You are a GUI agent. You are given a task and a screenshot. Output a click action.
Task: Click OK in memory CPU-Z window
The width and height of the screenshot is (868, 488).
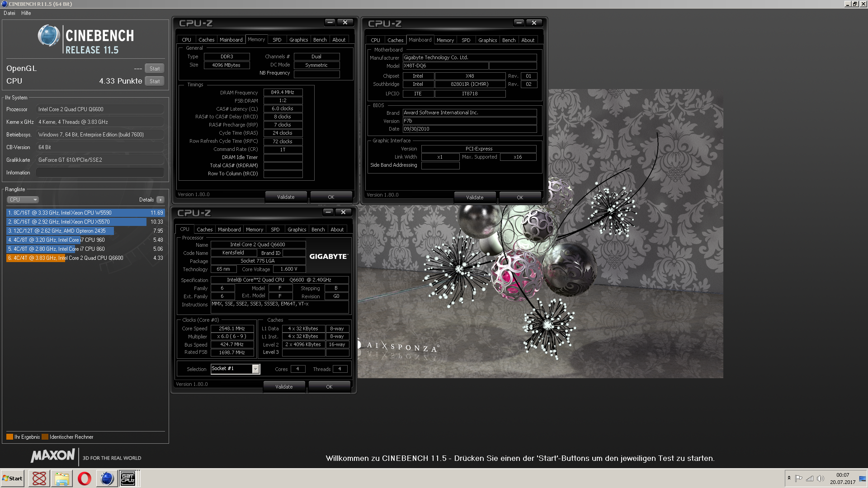tap(331, 197)
